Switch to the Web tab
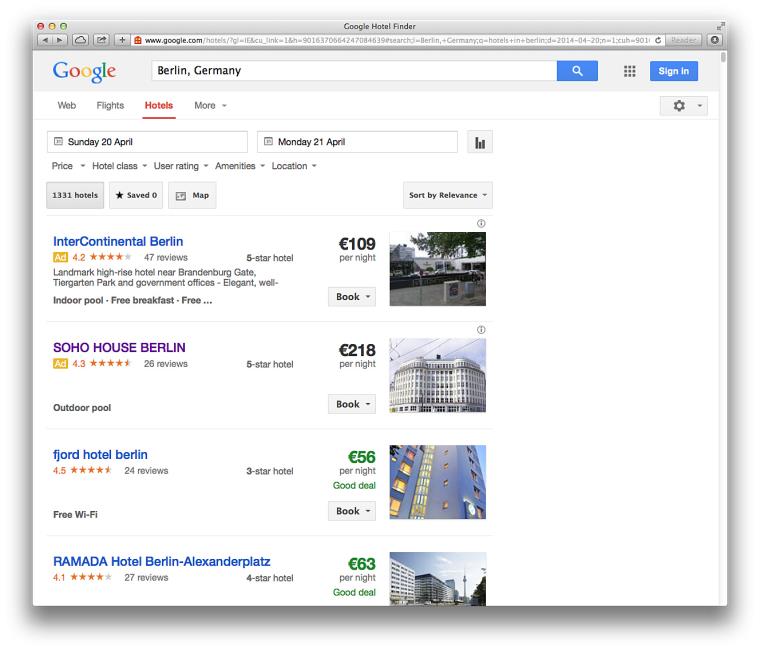 click(66, 105)
